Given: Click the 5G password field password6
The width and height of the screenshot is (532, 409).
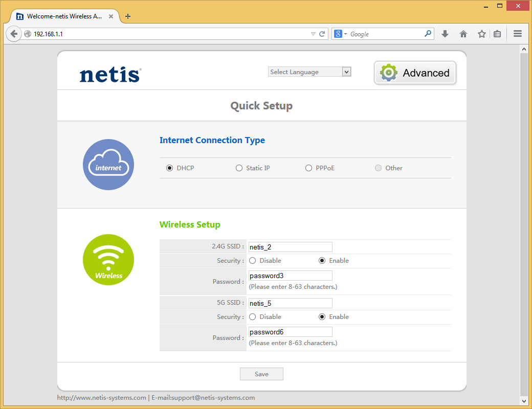Looking at the screenshot, I should point(291,332).
